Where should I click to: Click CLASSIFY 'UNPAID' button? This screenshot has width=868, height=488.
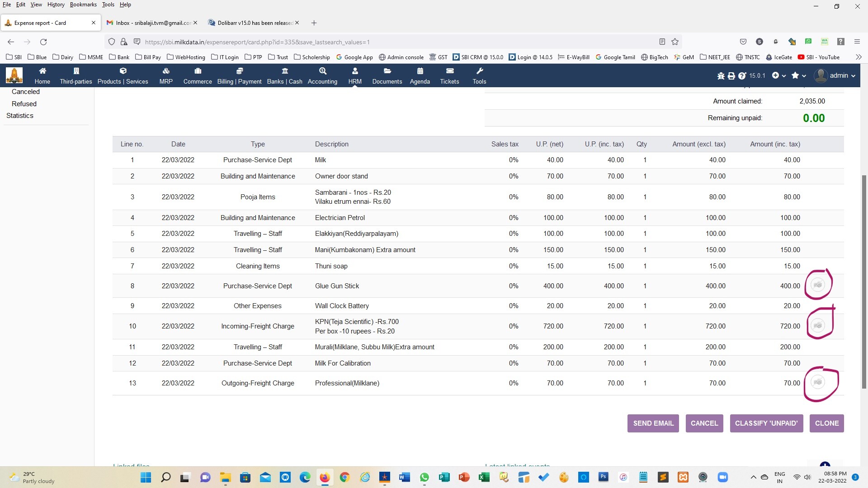[x=766, y=423]
